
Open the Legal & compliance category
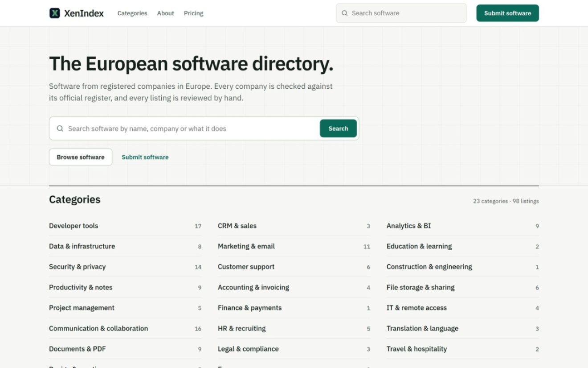pos(294,349)
